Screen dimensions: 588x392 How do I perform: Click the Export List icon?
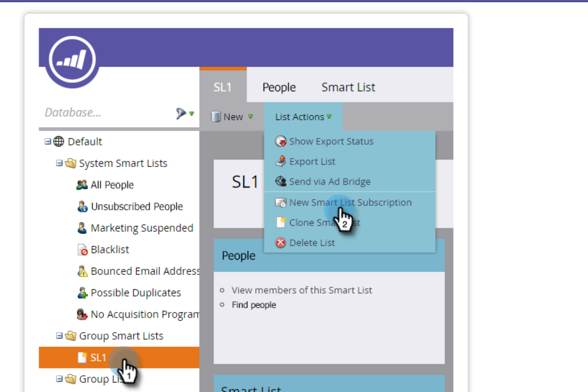(281, 162)
